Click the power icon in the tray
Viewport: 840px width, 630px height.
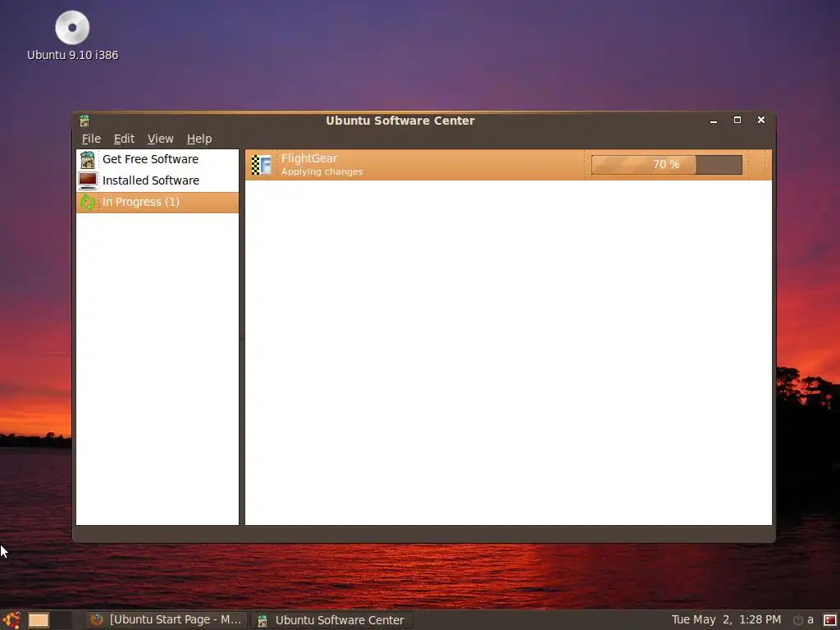(x=798, y=620)
